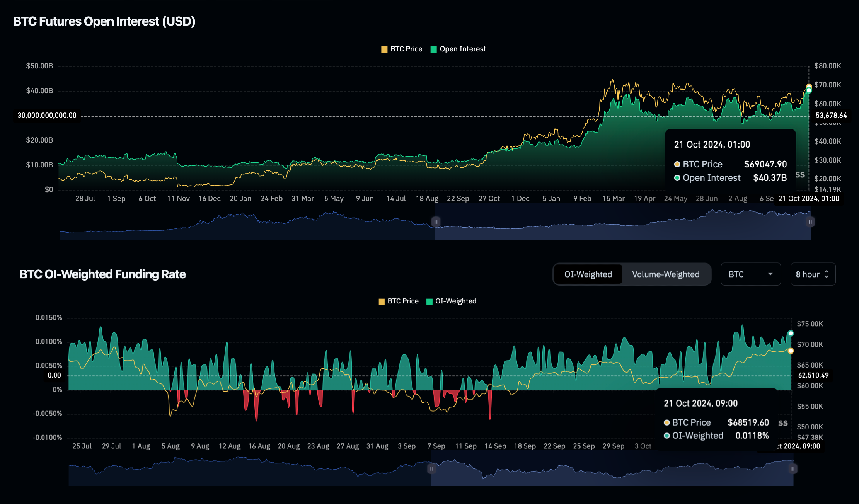Click the 62,510.49 price axis label

point(813,375)
